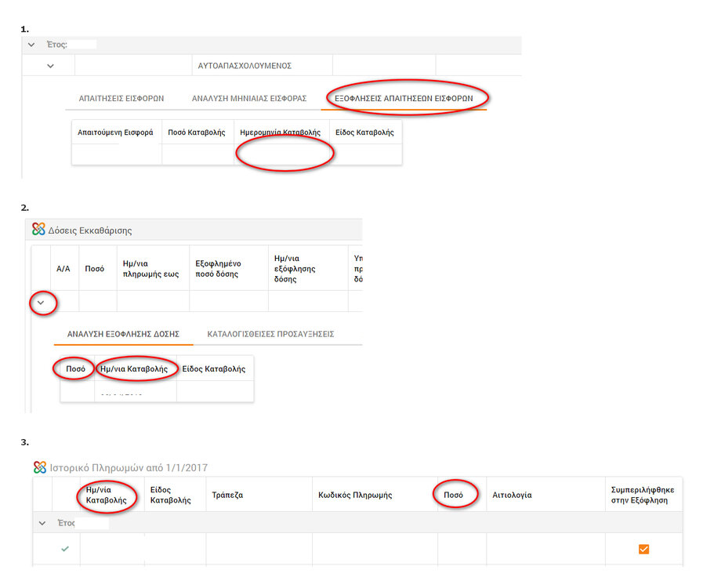Click the Απαιτούμενη Εισφορά column header
The height and width of the screenshot is (588, 714).
click(115, 132)
